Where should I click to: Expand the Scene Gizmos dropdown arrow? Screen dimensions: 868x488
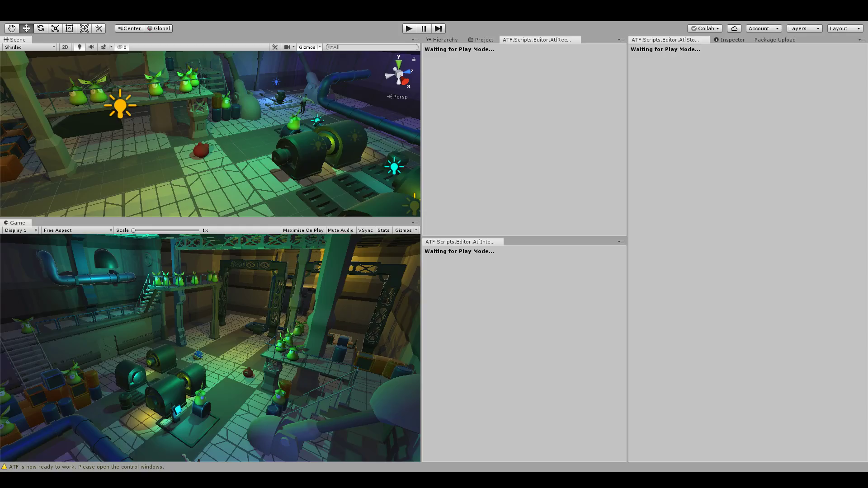(320, 47)
